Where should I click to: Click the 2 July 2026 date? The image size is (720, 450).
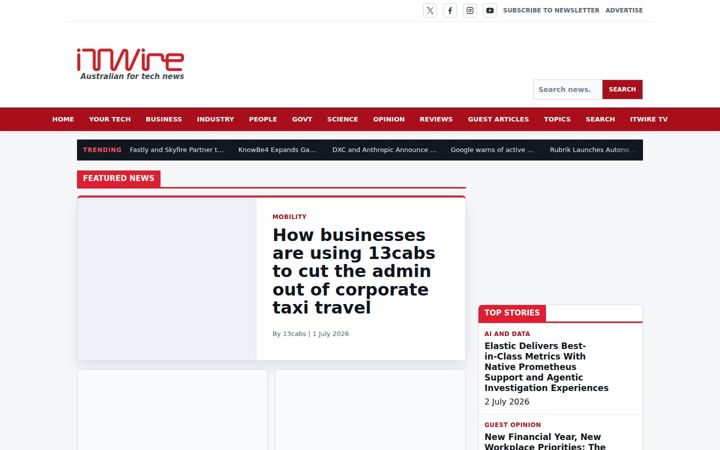point(507,402)
